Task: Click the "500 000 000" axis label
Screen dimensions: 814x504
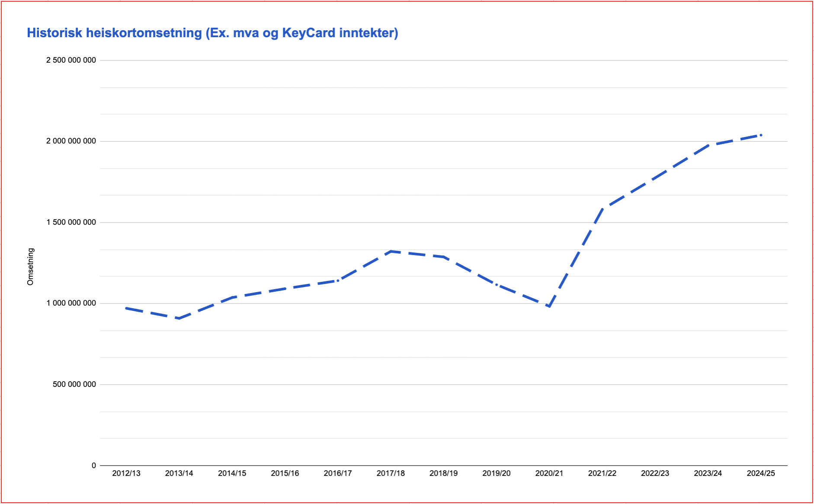Action: [74, 384]
